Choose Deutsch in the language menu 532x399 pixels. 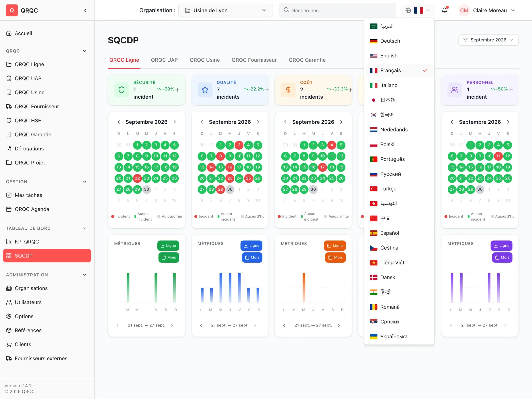tap(399, 41)
